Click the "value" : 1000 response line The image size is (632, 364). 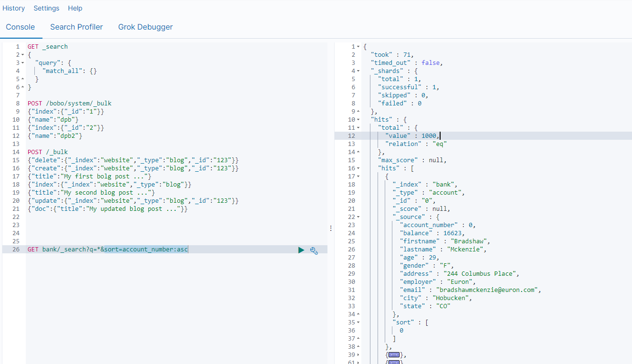pos(413,136)
